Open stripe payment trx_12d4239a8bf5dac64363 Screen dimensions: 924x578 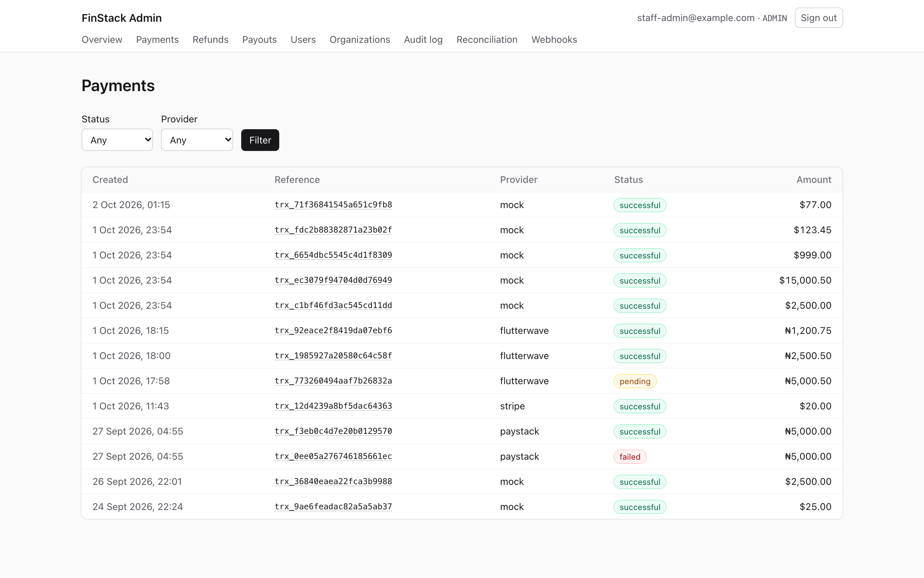pos(333,406)
